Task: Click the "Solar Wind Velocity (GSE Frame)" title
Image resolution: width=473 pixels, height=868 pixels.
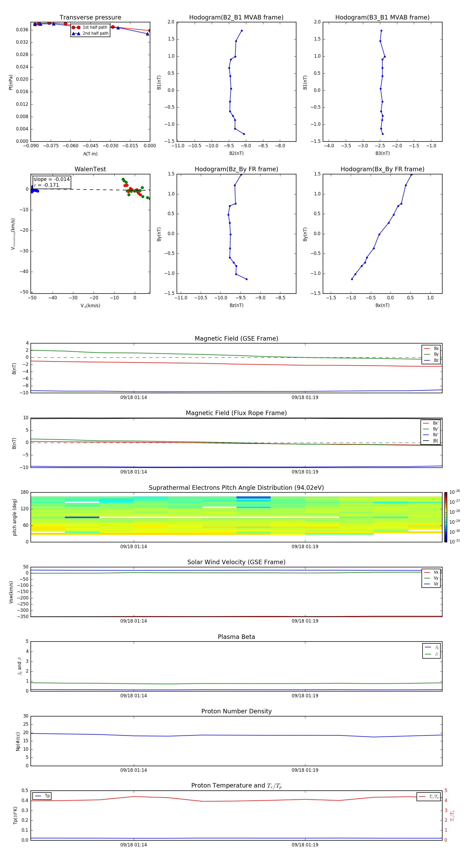Action: pos(236,562)
